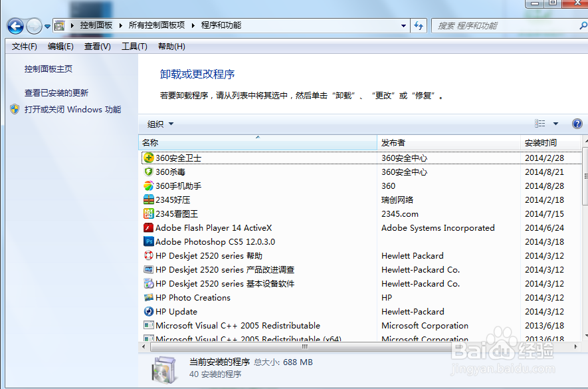Click the 2345好压 icon
This screenshot has width=588, height=389.
click(149, 199)
